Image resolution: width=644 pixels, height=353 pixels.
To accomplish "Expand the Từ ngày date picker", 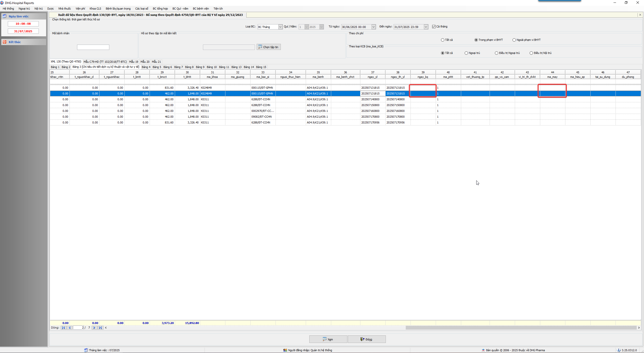I will click(x=373, y=27).
